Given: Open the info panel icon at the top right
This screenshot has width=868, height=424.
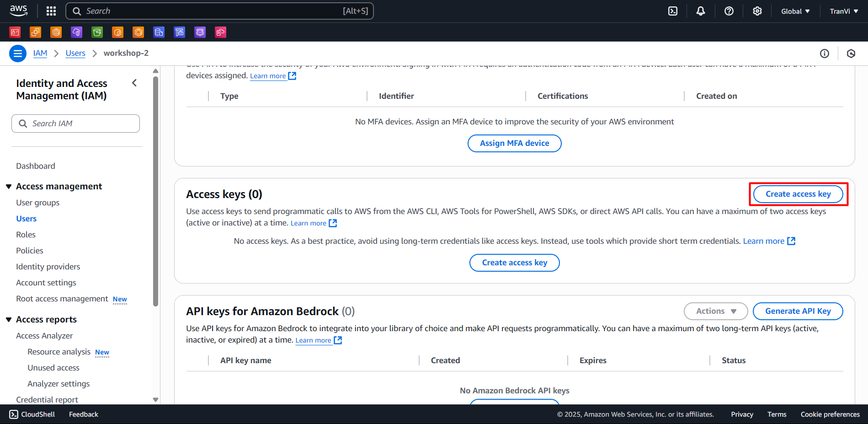Looking at the screenshot, I should pyautogui.click(x=825, y=53).
